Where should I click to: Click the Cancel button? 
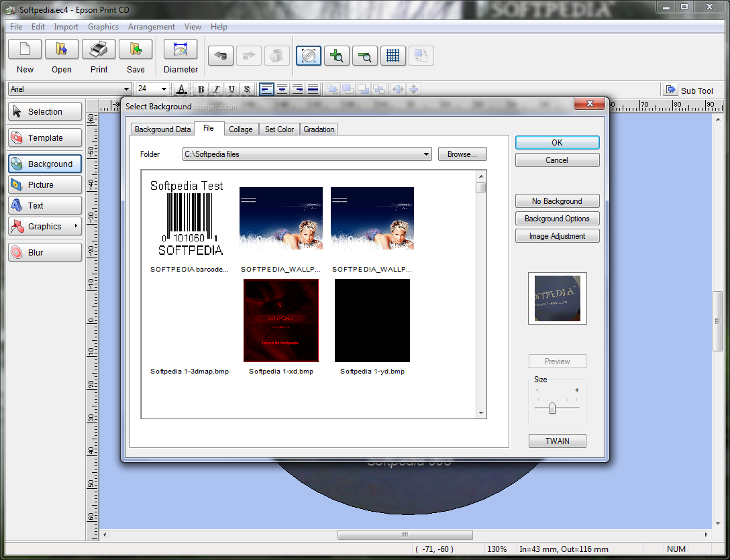pos(557,160)
